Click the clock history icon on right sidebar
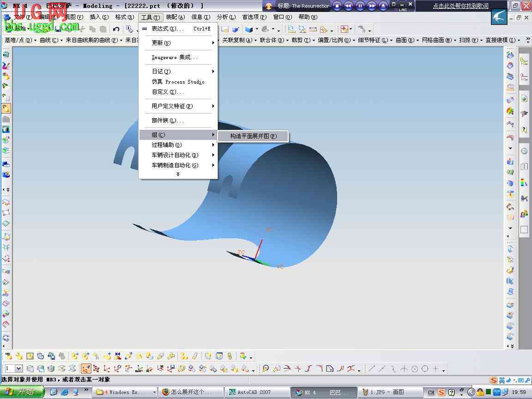 pos(524,151)
